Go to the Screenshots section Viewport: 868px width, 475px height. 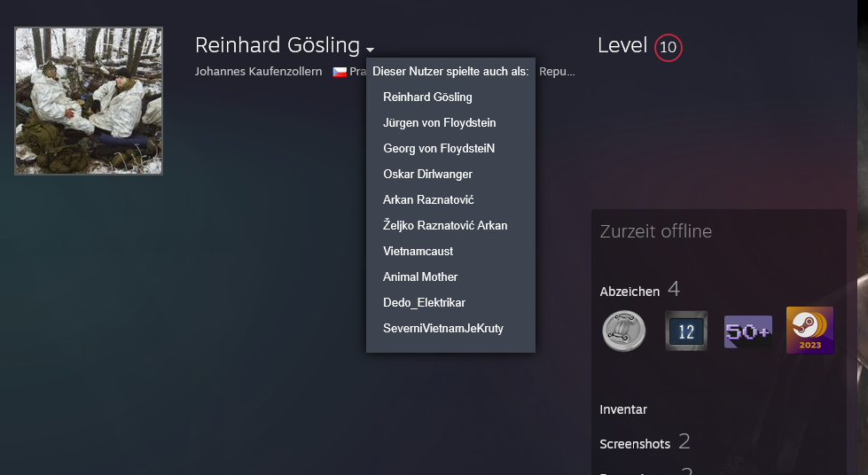click(635, 443)
